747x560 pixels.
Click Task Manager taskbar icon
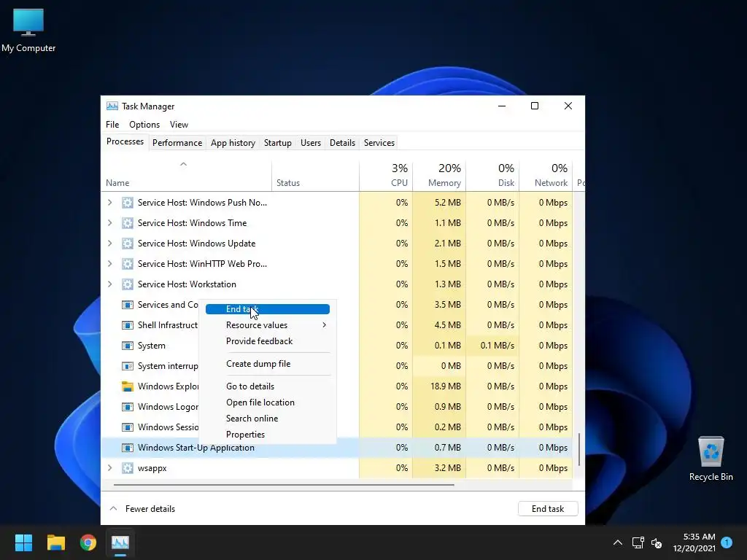pyautogui.click(x=120, y=542)
